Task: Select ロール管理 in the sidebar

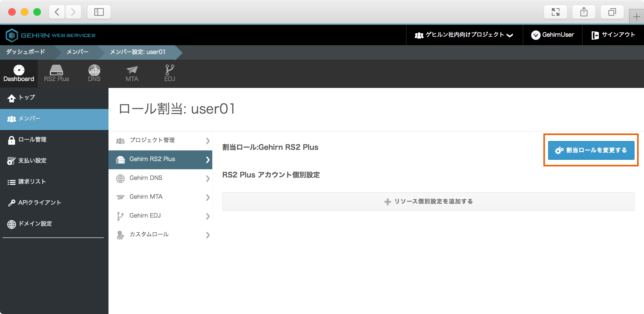Action: (x=32, y=140)
